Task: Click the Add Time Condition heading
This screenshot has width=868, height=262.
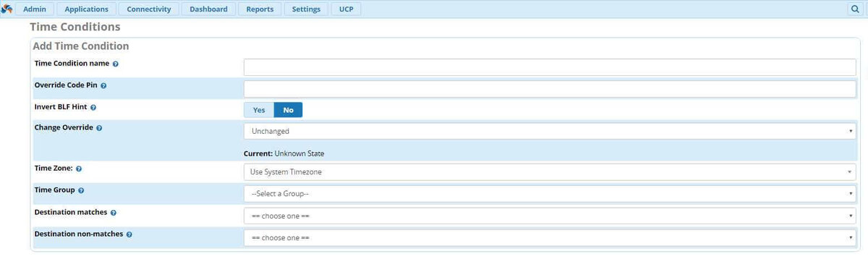Action: pos(81,46)
